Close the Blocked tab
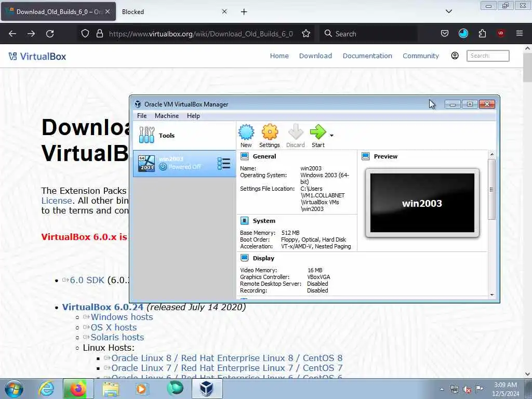This screenshot has width=532, height=399. point(224,11)
